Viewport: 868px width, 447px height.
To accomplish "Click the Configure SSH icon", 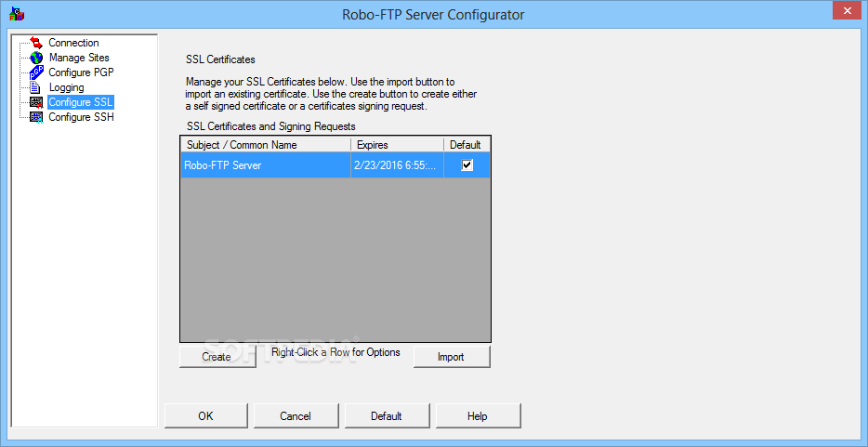I will 36,117.
